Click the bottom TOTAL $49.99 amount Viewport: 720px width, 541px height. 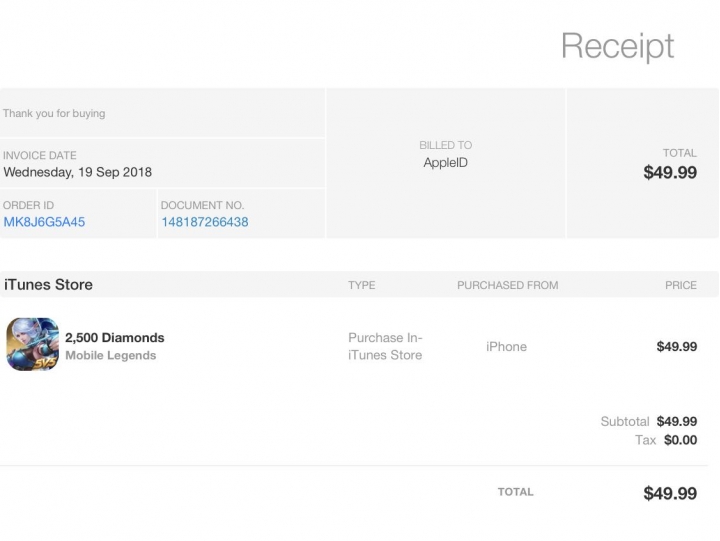tap(670, 493)
